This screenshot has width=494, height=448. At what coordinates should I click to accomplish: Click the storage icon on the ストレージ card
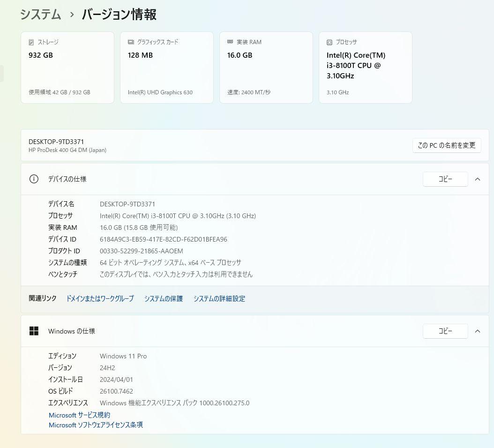coord(30,42)
